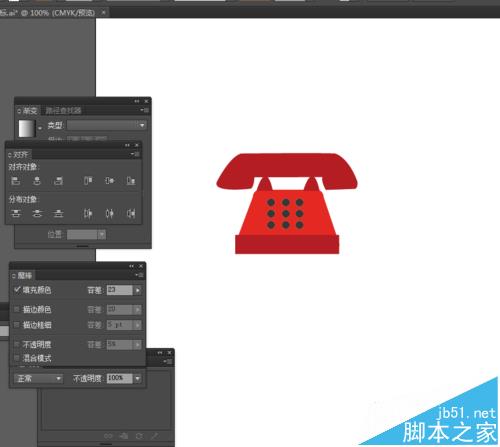Click the chain link icon in bottom panel
The height and width of the screenshot is (447, 500).
(x=108, y=436)
